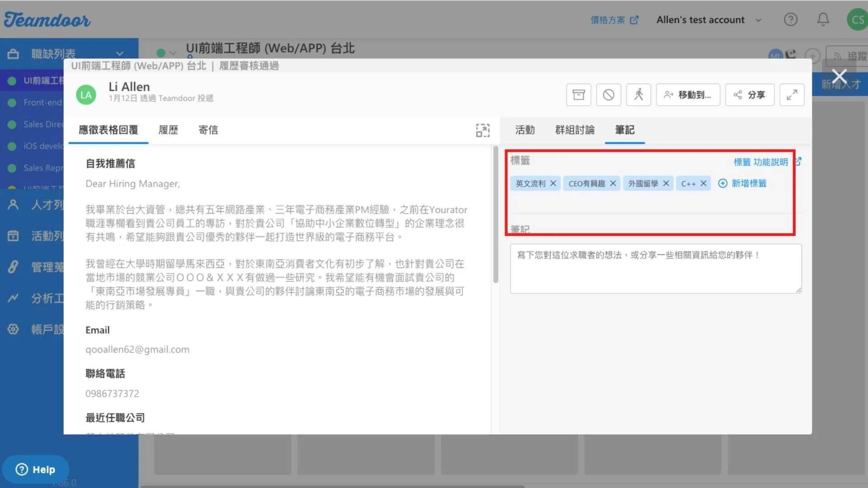Click the scan icon beside 寄信 tab
This screenshot has width=868, height=488.
[x=482, y=130]
